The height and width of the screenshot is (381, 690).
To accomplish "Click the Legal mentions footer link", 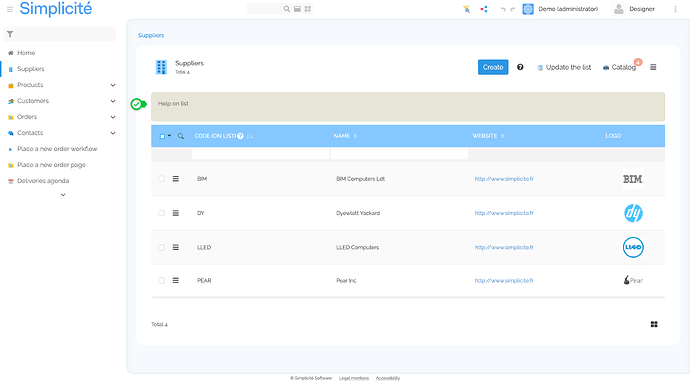I will [x=354, y=378].
